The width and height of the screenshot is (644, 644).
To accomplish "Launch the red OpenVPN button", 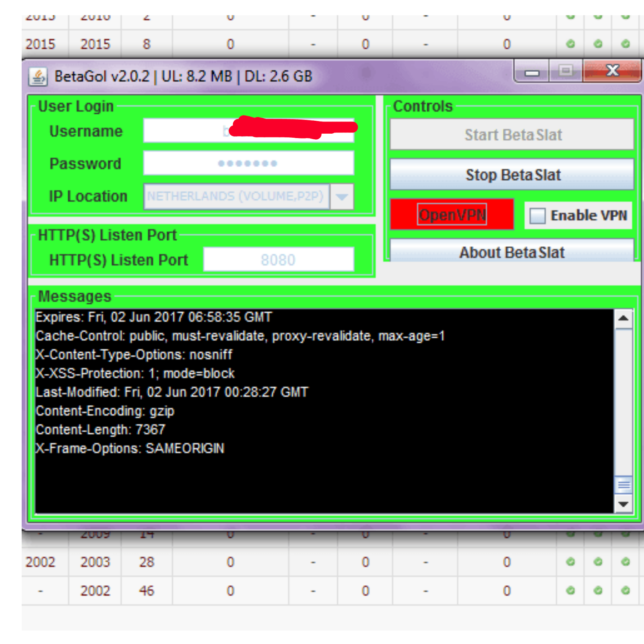I will click(x=452, y=215).
